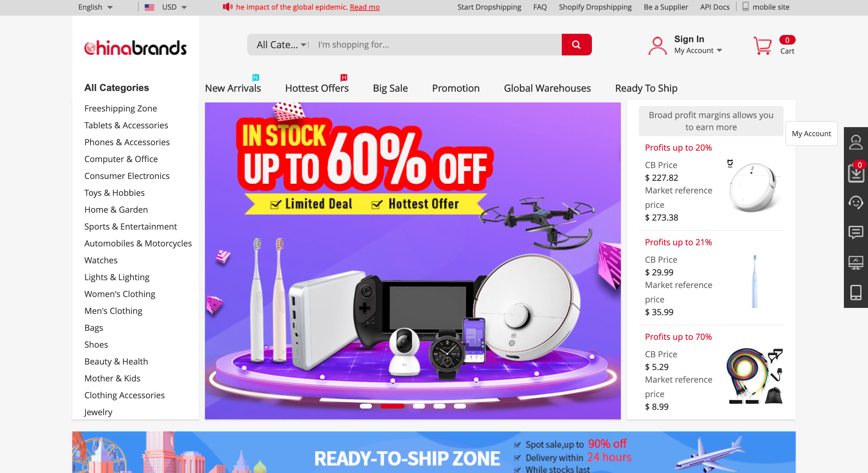Click the user profile icon beside Sign In
Screen dimensions: 868x473
pos(657,45)
